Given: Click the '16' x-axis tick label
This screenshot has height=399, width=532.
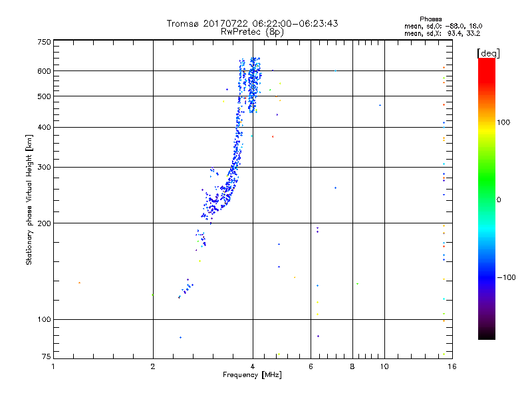Looking at the screenshot, I should 452,366.
